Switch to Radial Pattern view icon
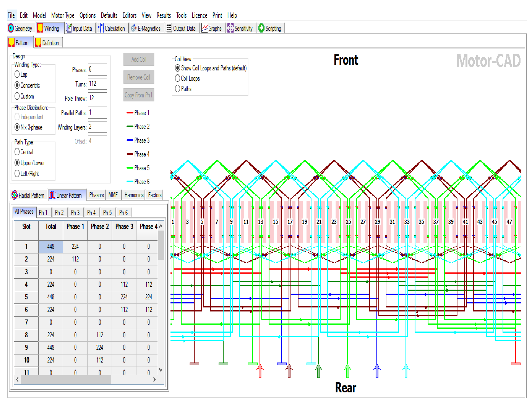Screen dimensions: 532x407 coord(14,195)
